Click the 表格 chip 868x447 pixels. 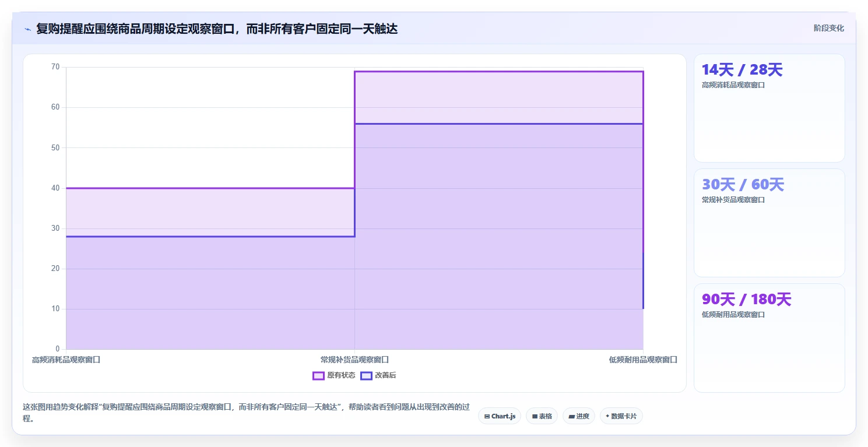point(542,416)
